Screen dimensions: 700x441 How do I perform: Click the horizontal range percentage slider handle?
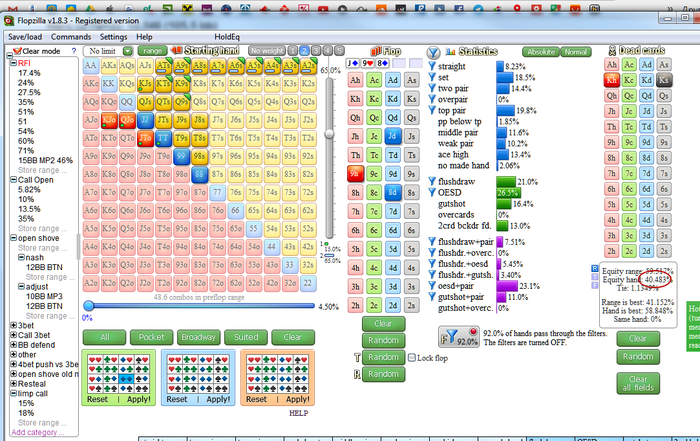88,306
